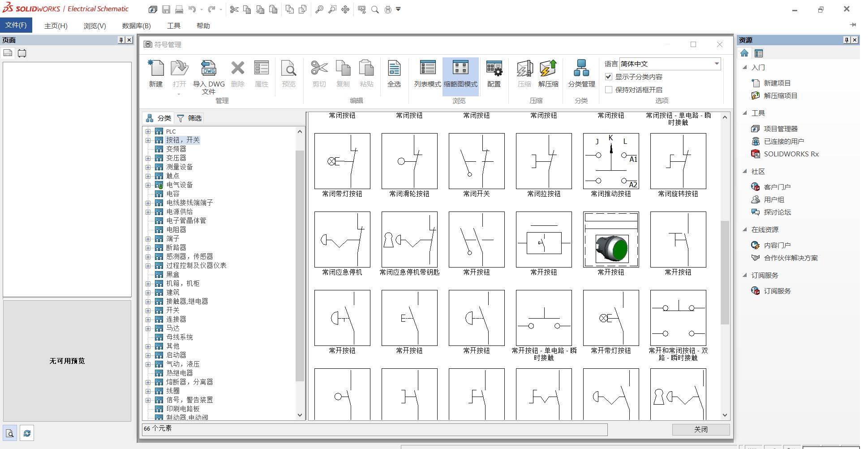The height and width of the screenshot is (449, 868).
Task: Select the 变频器 tree item
Action: (176, 149)
